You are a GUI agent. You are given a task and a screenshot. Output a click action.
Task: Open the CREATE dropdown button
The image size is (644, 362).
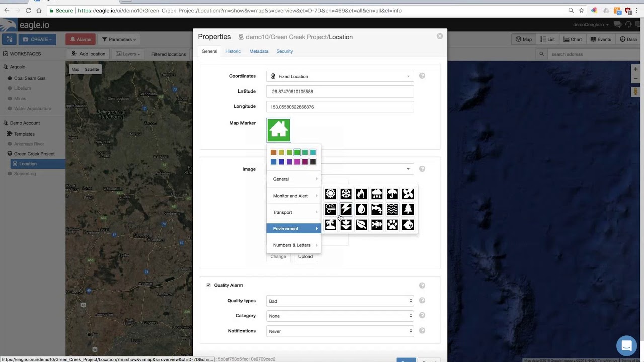coord(37,39)
